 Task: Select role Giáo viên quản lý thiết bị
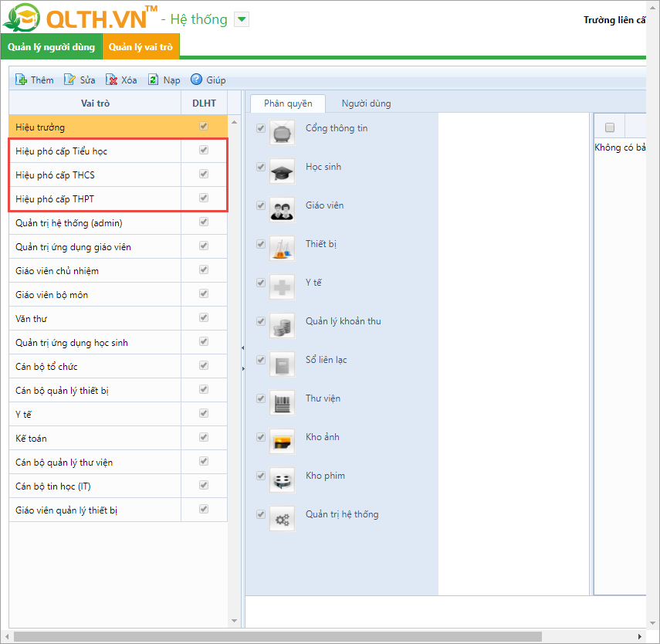coord(118,510)
